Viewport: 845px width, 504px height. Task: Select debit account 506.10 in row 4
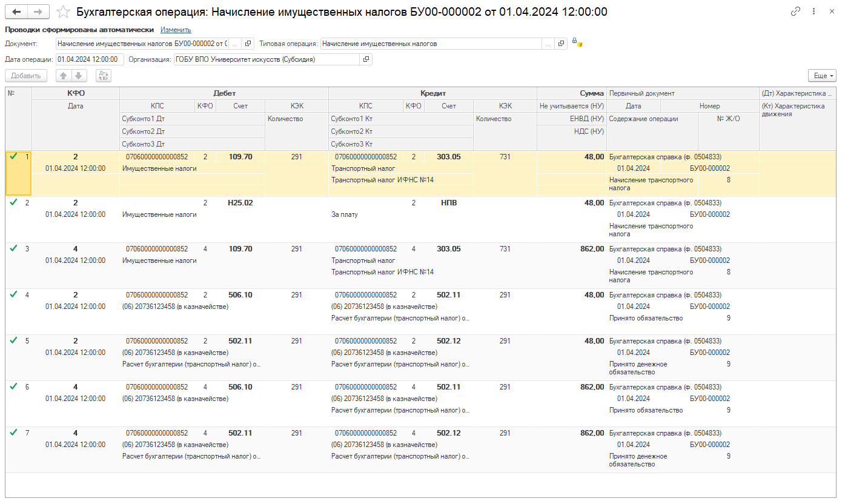(240, 295)
